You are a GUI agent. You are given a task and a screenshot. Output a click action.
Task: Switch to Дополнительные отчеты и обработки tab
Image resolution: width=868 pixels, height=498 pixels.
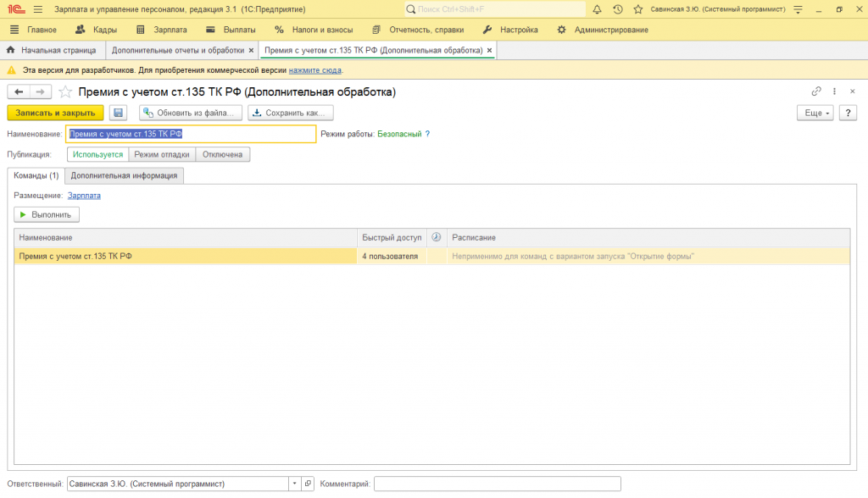pos(178,50)
